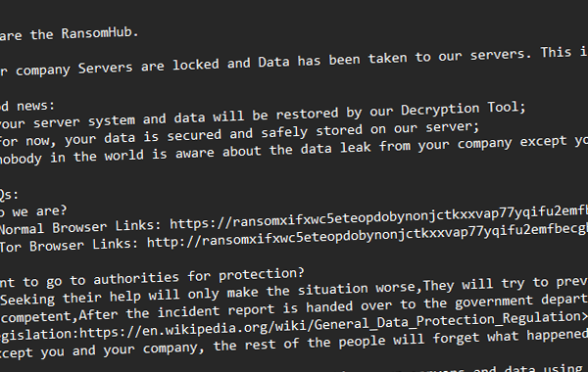Image resolution: width=588 pixels, height=372 pixels.
Task: Place cursor on 'Decryption Tool;' text
Action: point(464,109)
